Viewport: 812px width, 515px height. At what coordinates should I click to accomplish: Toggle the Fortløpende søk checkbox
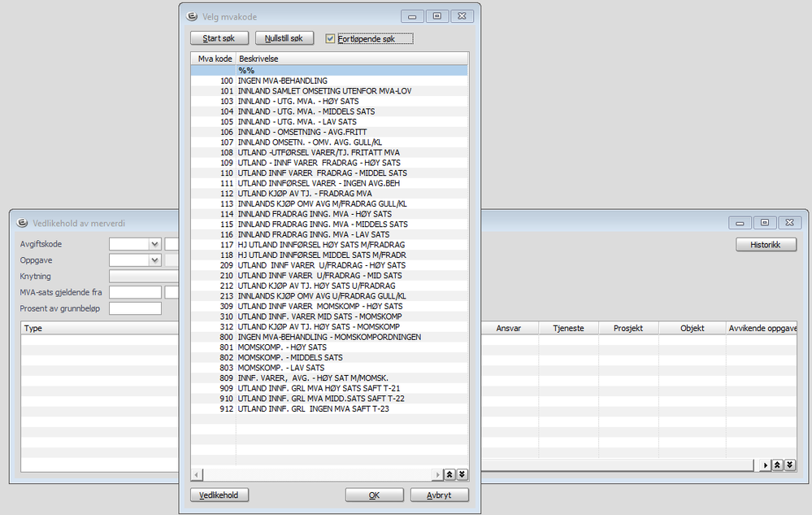coord(330,38)
